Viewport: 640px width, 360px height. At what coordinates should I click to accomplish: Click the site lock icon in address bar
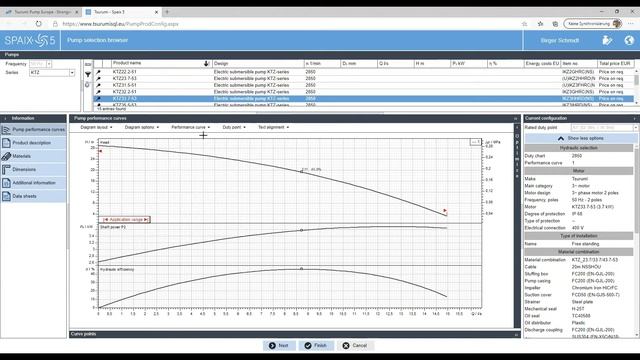point(55,24)
